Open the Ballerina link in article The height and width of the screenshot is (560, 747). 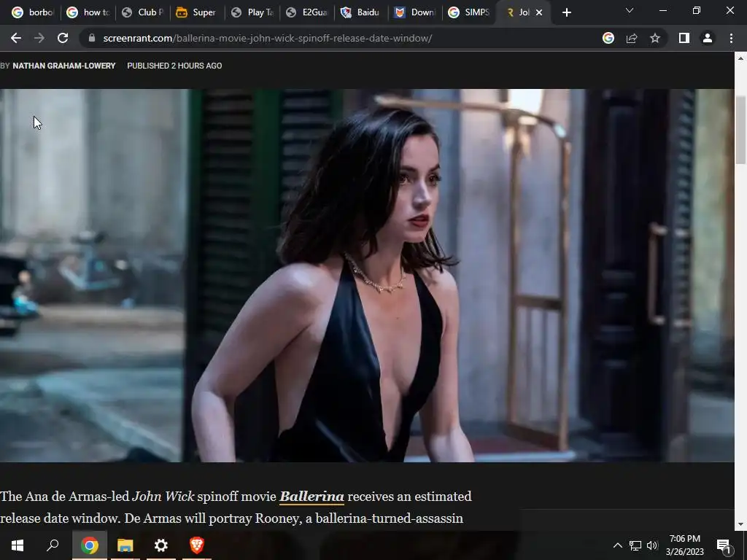(x=311, y=496)
